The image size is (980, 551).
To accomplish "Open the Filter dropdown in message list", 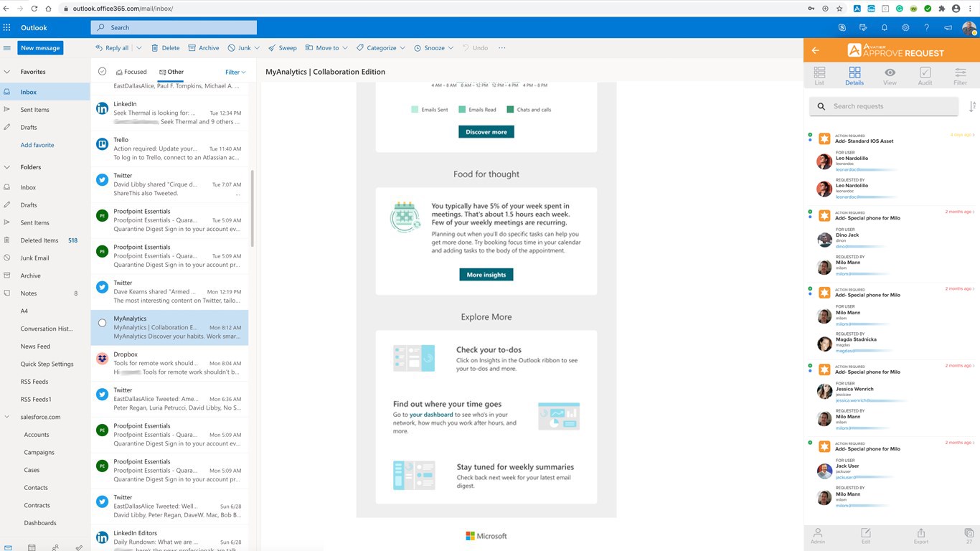I will coord(235,72).
